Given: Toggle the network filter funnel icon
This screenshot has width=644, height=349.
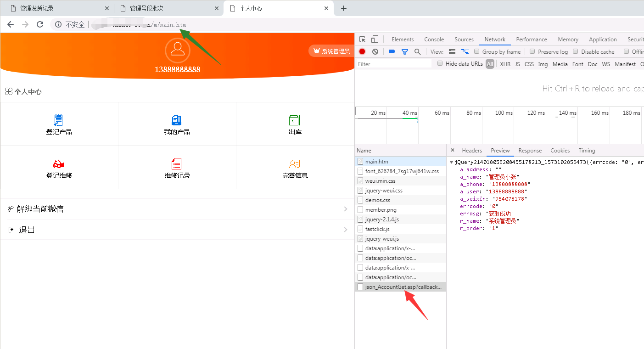Looking at the screenshot, I should point(405,52).
